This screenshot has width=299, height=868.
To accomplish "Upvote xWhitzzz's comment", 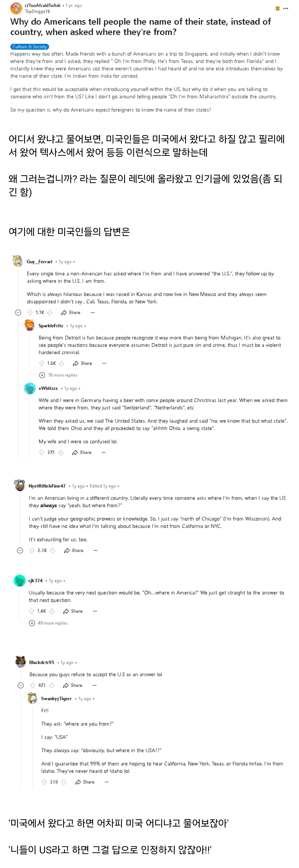I will [x=42, y=452].
